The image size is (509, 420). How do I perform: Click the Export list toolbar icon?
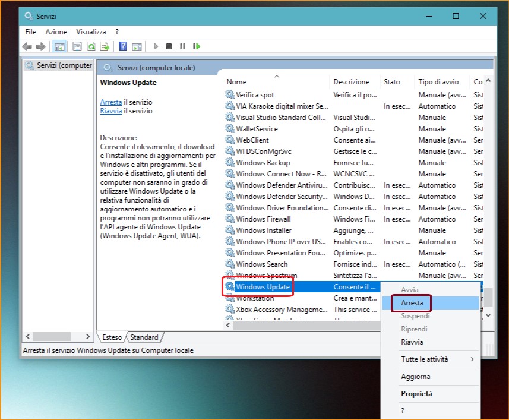click(x=105, y=47)
